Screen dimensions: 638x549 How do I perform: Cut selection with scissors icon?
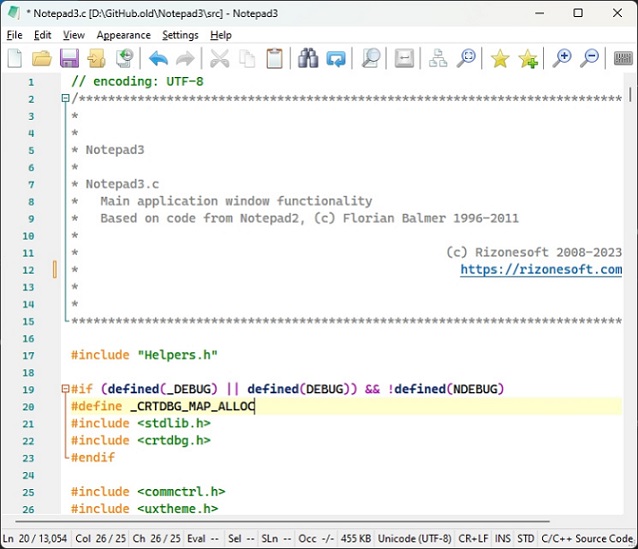click(x=219, y=58)
